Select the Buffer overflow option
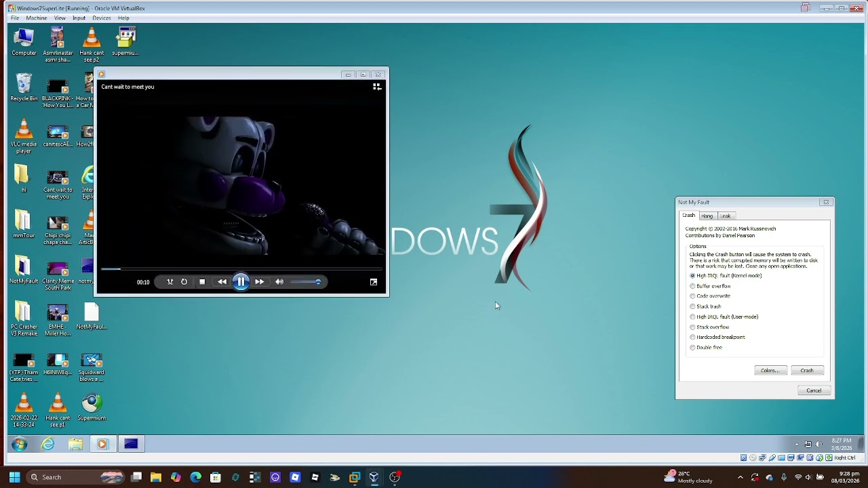The height and width of the screenshot is (488, 868). tap(710, 286)
